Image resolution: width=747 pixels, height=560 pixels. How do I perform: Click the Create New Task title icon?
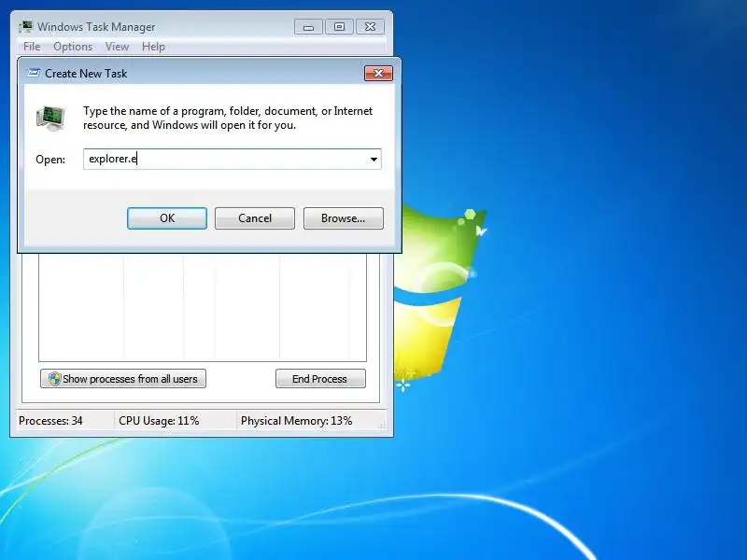[34, 73]
